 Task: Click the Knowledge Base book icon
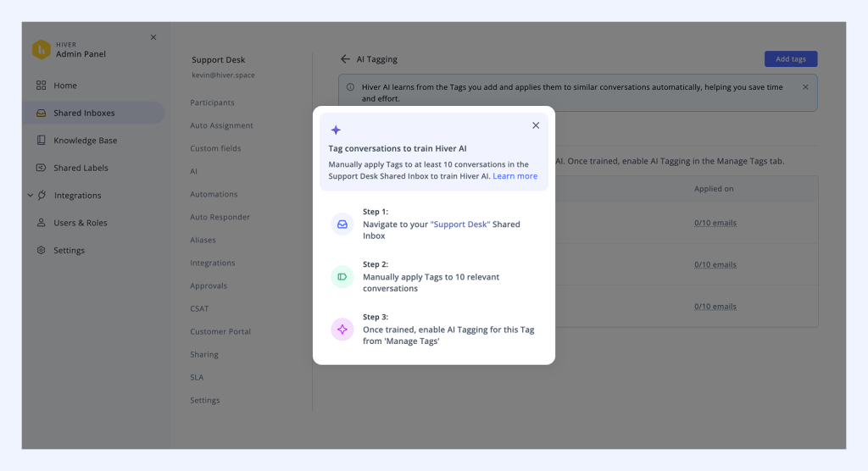tap(41, 141)
